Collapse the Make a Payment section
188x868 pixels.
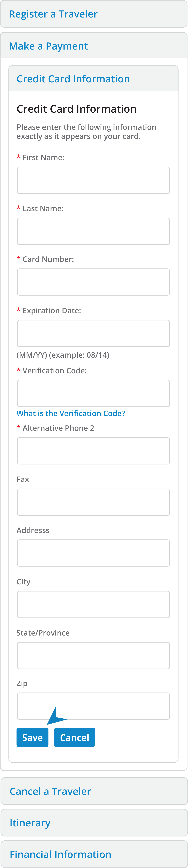tap(48, 46)
